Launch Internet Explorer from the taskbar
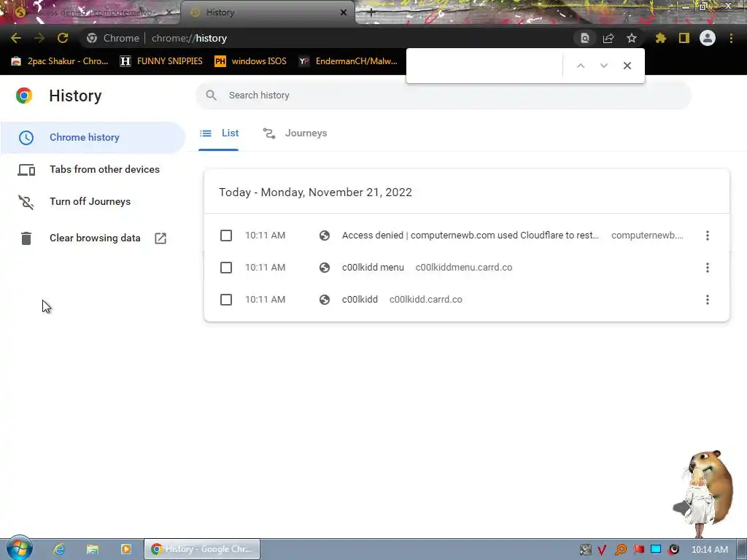 59,549
